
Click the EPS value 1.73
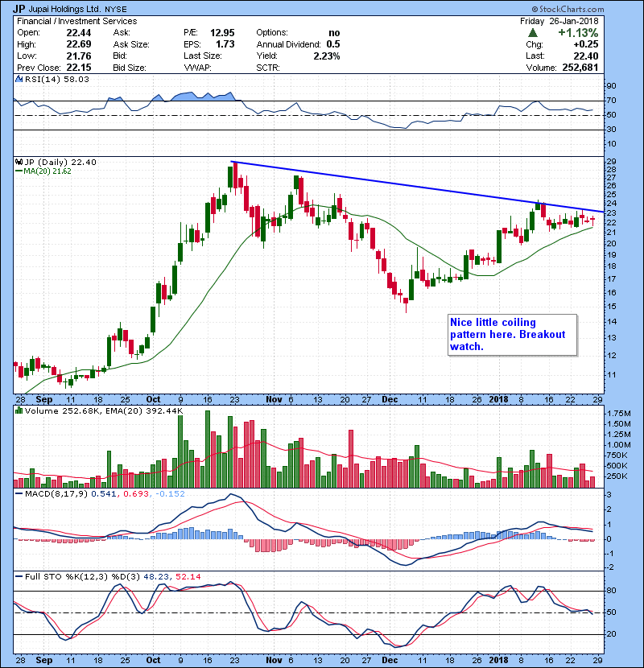(225, 44)
